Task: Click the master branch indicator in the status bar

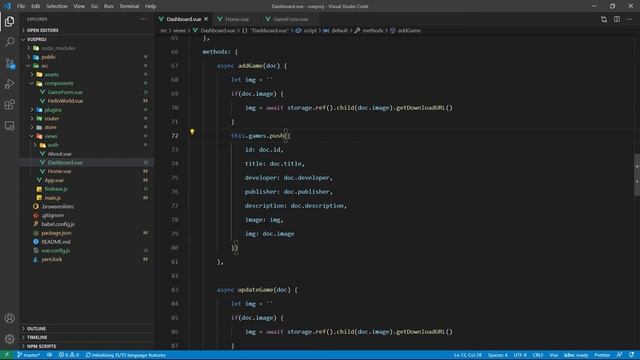Action: [28, 355]
